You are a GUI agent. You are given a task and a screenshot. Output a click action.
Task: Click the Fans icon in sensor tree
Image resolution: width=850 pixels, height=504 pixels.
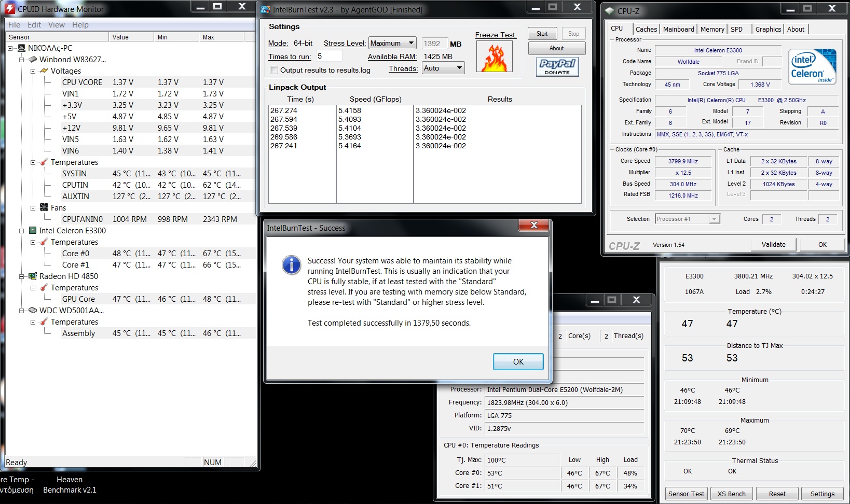point(44,208)
